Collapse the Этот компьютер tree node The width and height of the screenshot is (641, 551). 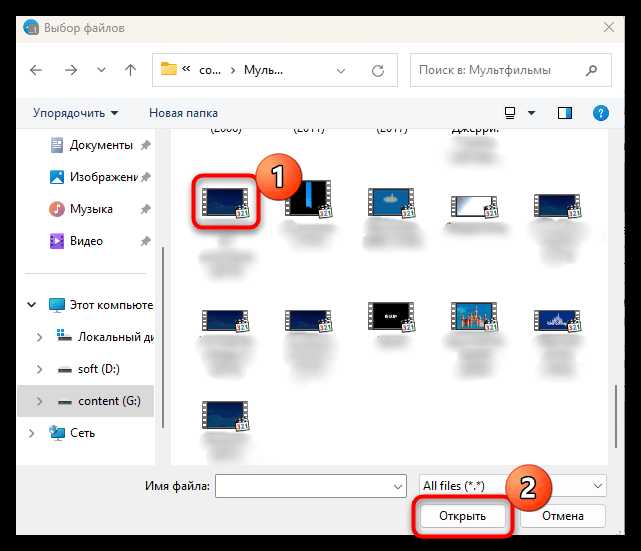point(31,305)
